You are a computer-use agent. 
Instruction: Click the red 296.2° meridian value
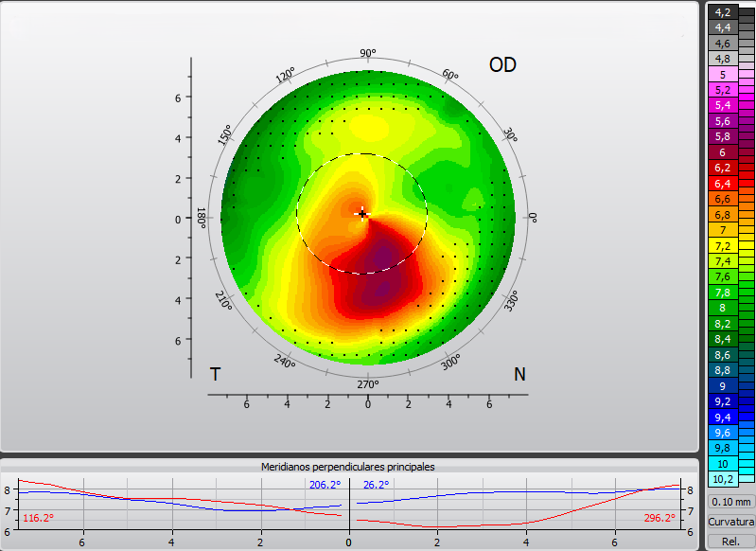tap(659, 518)
